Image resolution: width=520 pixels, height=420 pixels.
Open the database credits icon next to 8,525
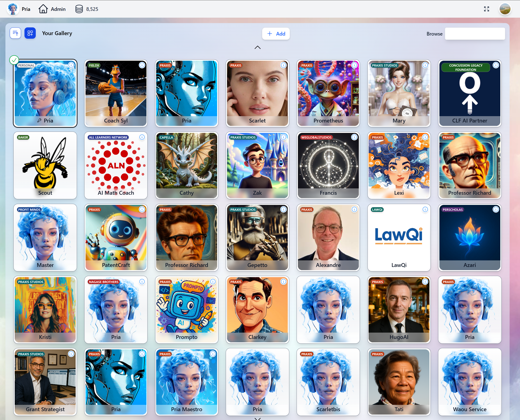[x=79, y=9]
